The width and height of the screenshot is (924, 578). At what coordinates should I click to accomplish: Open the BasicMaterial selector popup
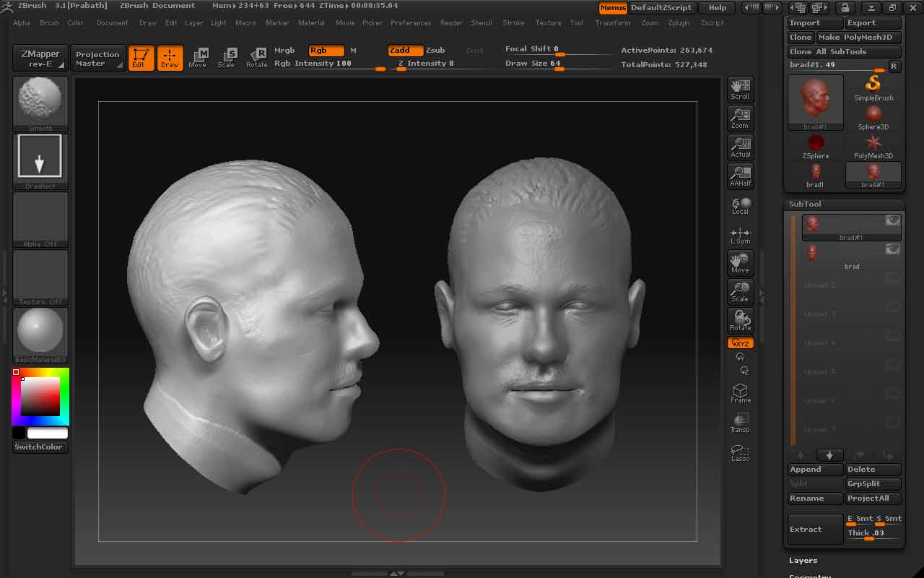[x=40, y=332]
